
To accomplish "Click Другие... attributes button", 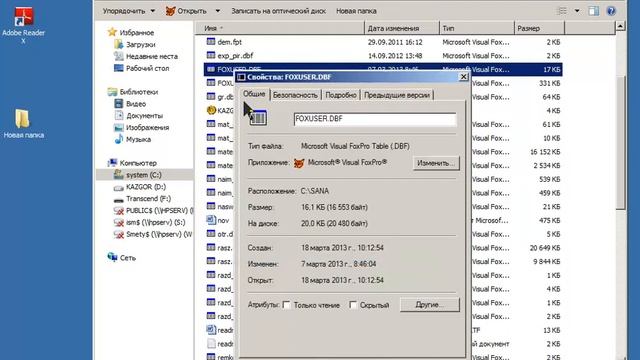I will tap(429, 305).
